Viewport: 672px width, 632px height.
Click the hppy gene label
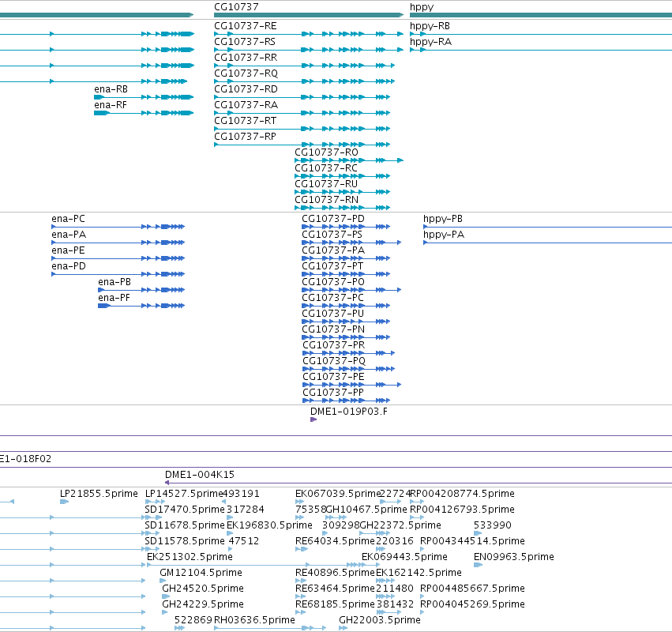422,7
